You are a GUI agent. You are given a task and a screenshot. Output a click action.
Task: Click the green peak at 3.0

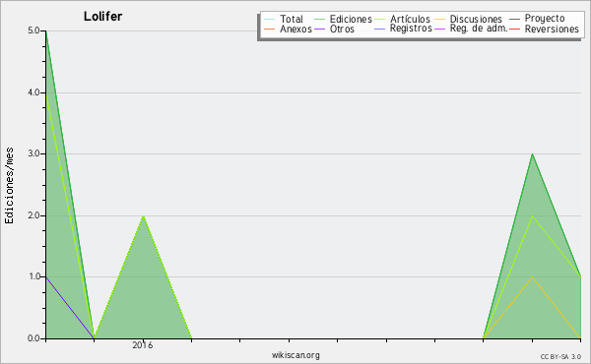tap(532, 153)
